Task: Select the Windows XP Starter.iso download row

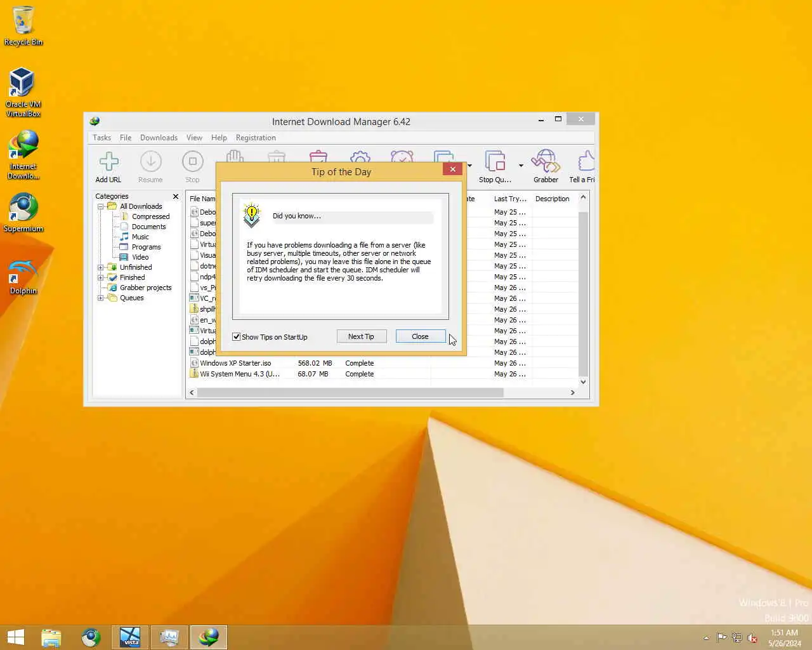Action: coord(383,363)
